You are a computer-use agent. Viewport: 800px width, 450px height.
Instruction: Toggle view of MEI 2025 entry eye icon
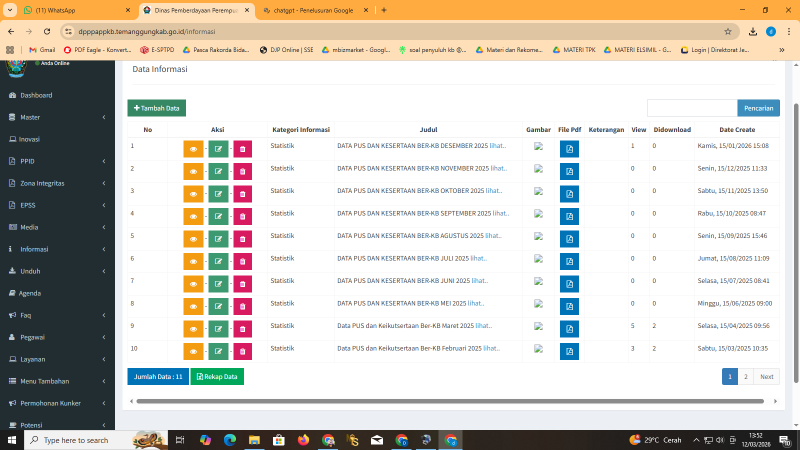pyautogui.click(x=193, y=304)
